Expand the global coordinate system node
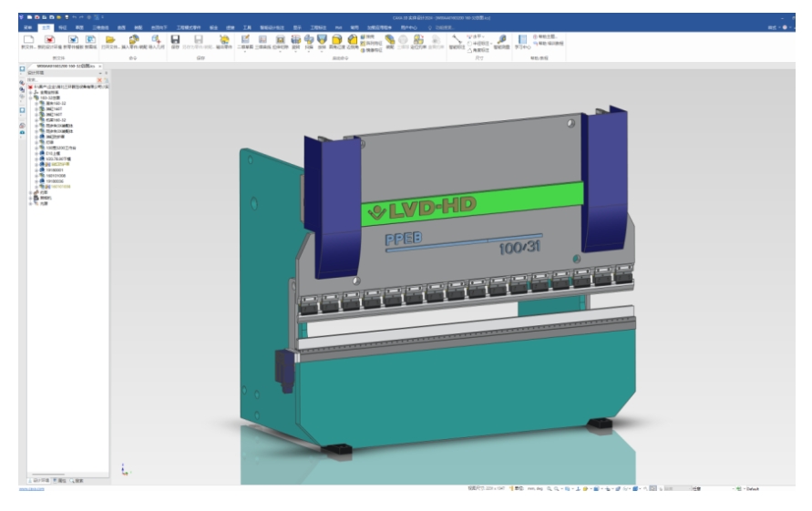 31,92
